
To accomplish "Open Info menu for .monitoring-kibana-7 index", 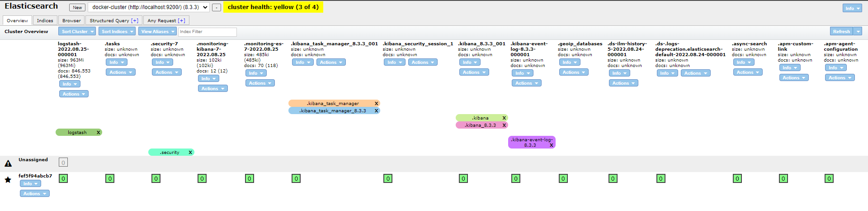I will click(x=208, y=79).
